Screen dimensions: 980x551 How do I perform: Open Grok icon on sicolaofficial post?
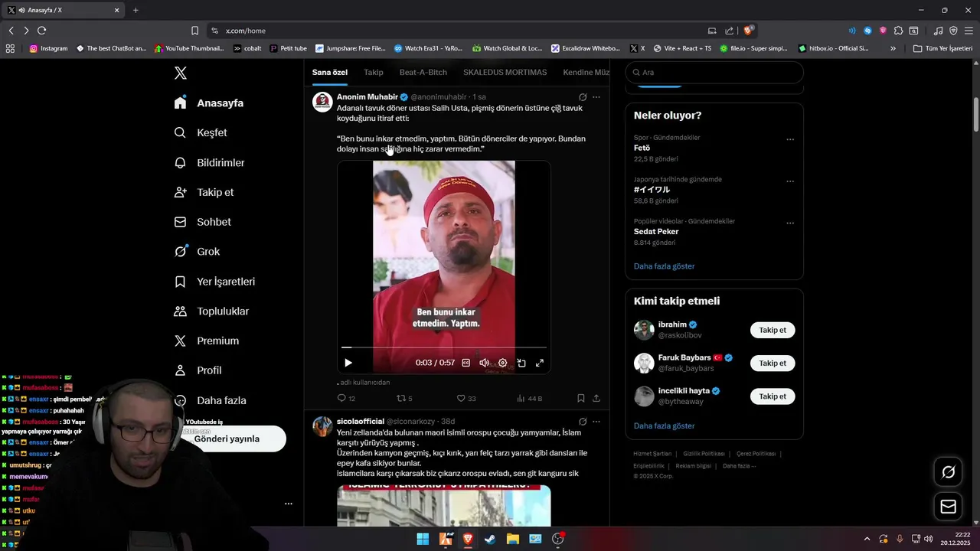583,422
